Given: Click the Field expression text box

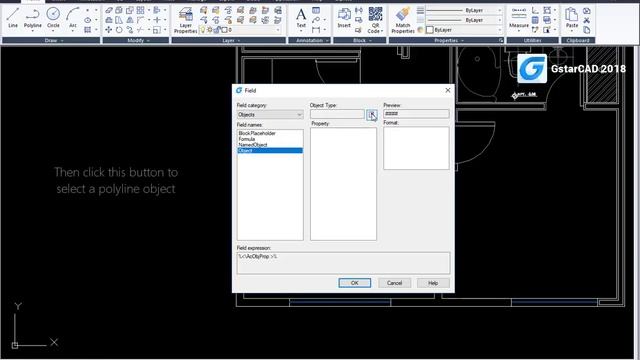Looking at the screenshot, I should pos(343,263).
